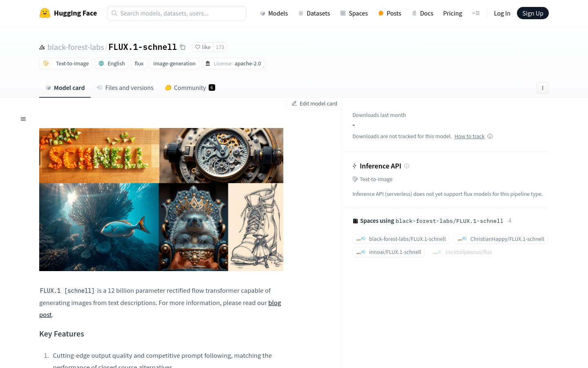Focus the search models input field

[176, 13]
